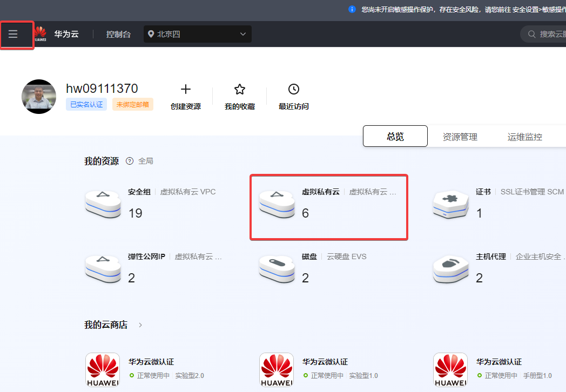Open the 主机代理 resource title
Image resolution: width=566 pixels, height=392 pixels.
490,256
